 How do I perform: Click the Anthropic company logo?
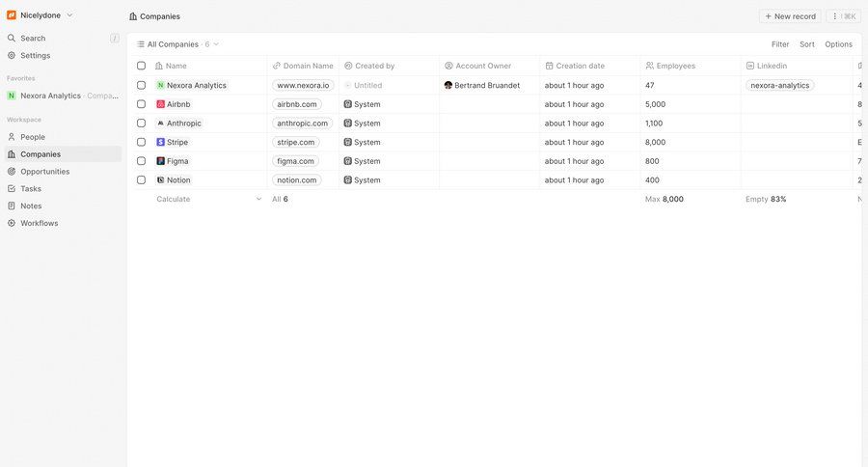[x=160, y=123]
